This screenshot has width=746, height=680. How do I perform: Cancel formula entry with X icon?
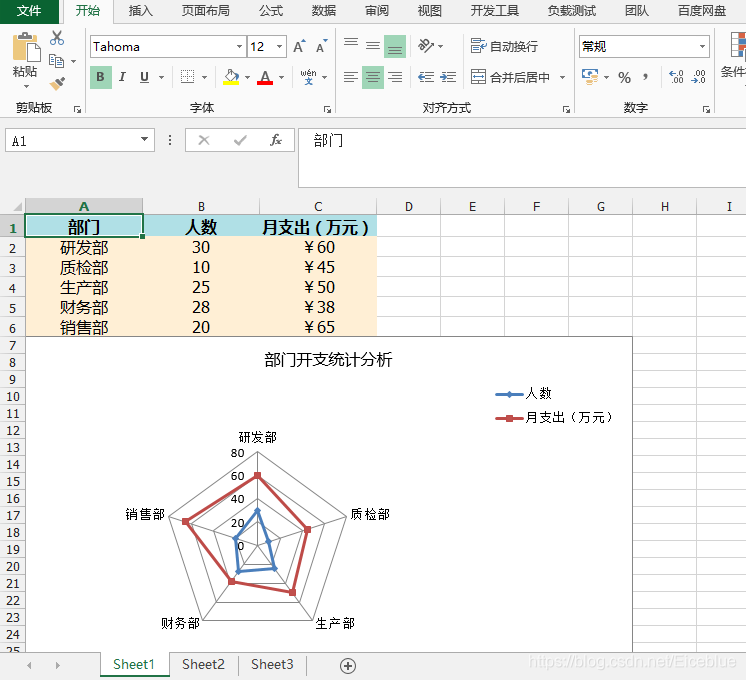click(204, 140)
